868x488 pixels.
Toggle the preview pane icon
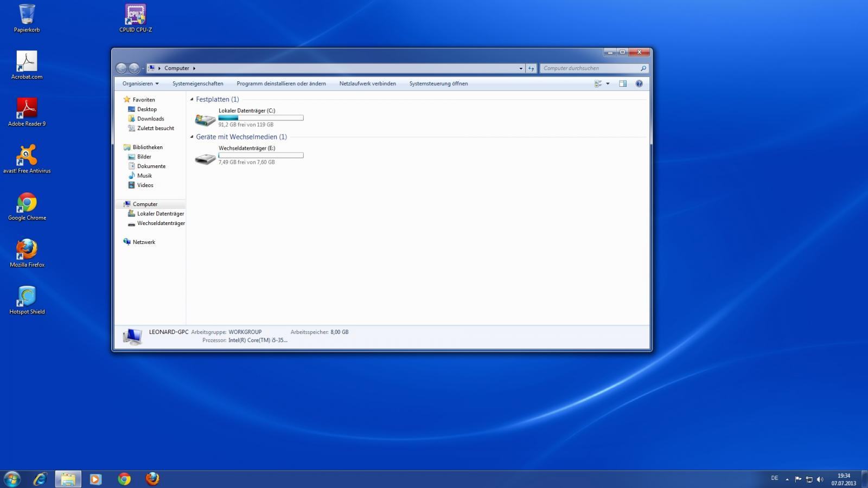[623, 84]
